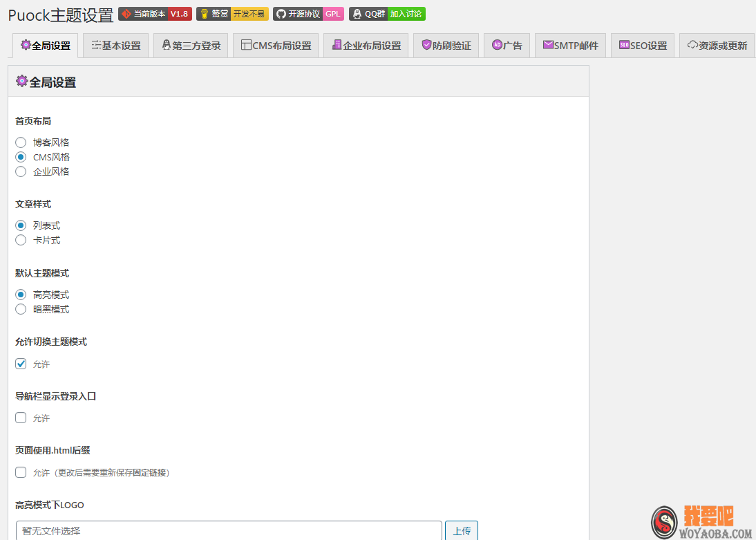Click the gear icon on 全局设置 tab
The image size is (756, 540).
[26, 45]
